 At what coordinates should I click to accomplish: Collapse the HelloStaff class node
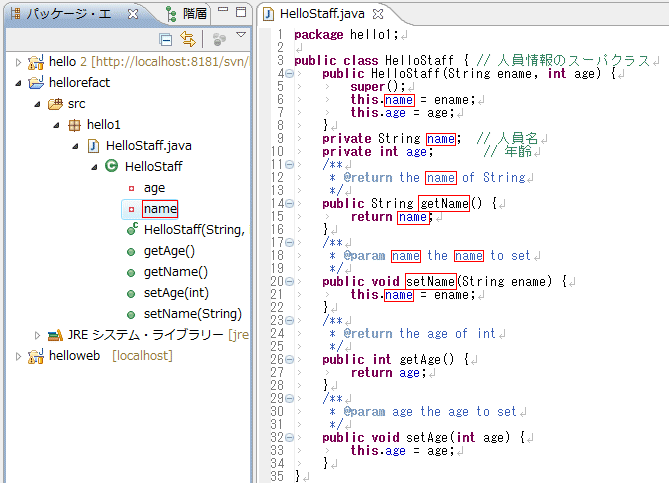(94, 167)
